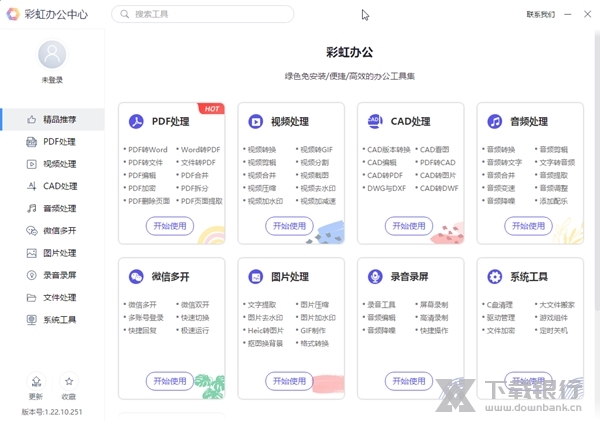
Task: Click PDF合并 tool entry
Action: point(195,175)
